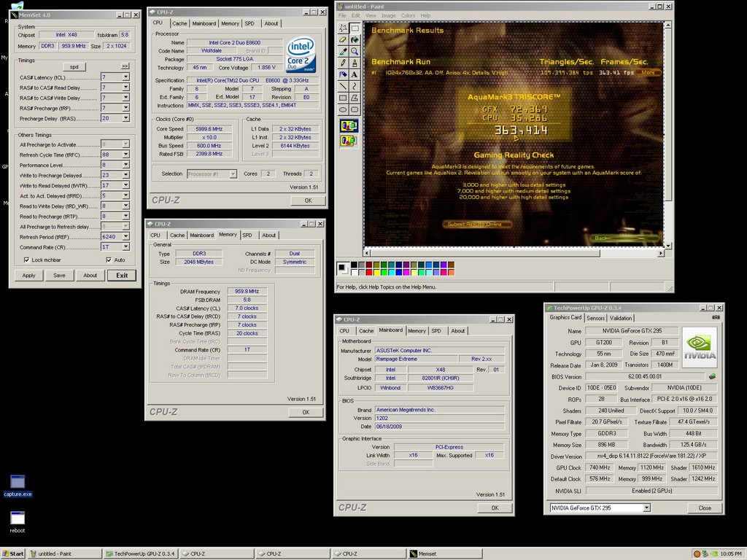
Task: Switch to the Memset taskbar button
Action: (x=445, y=553)
